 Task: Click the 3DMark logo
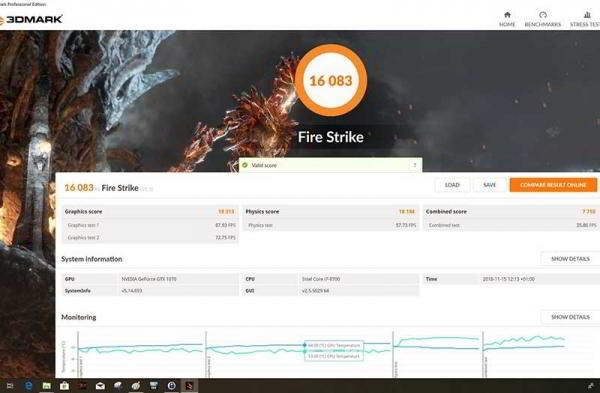pos(31,19)
